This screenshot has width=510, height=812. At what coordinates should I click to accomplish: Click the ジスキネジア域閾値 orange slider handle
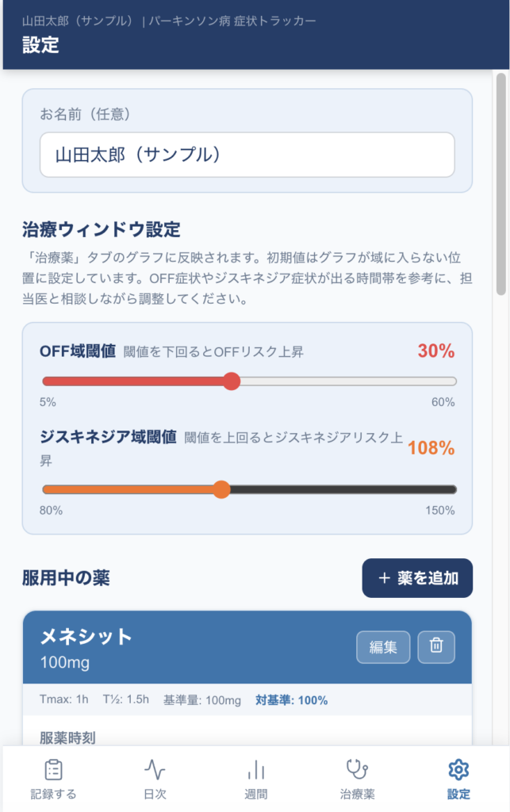tap(221, 489)
